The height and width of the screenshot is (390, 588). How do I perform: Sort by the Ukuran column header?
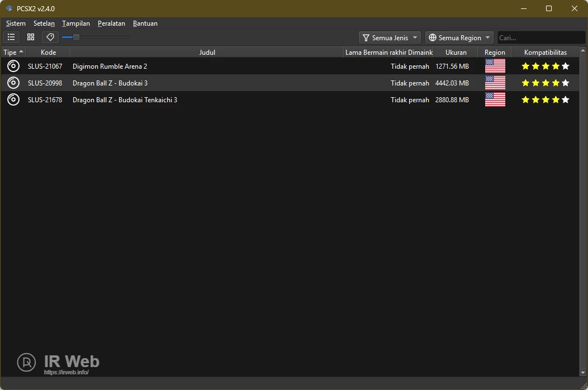coord(456,52)
